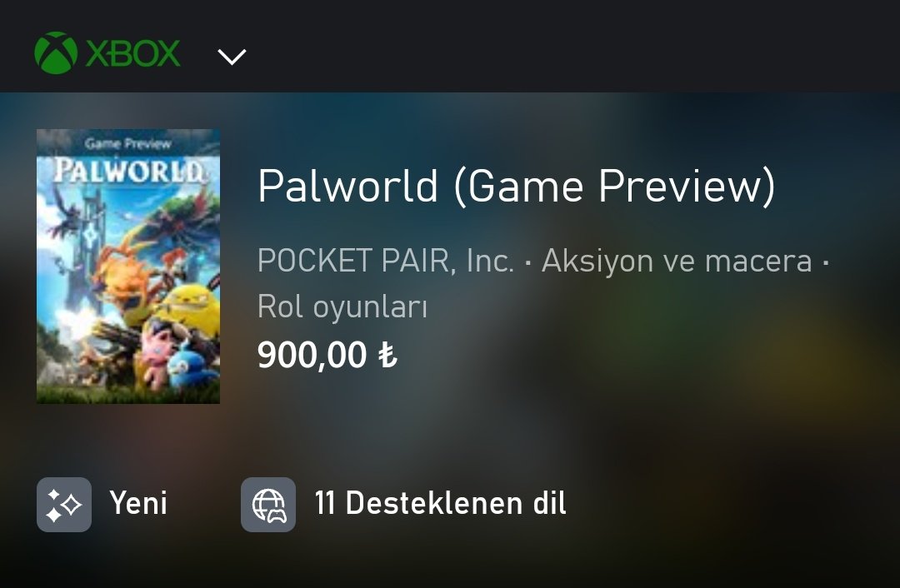Select the Rol oyunları genre link

coord(342,306)
